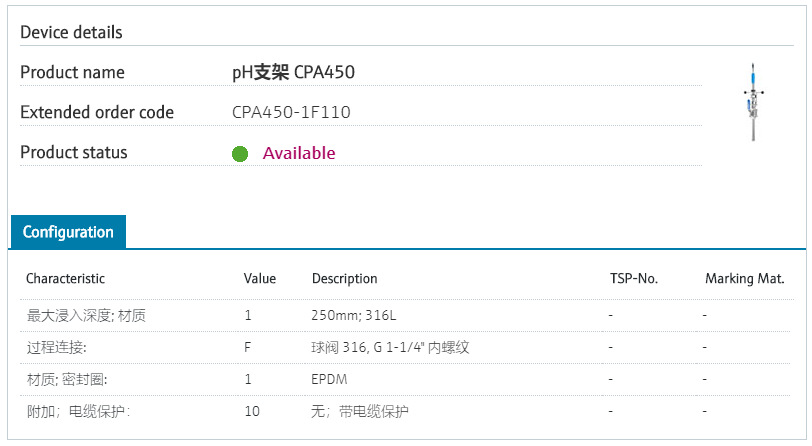
Task: Click the 球阀 316, G 1-1/4" 内螺纹 description
Action: click(x=390, y=348)
